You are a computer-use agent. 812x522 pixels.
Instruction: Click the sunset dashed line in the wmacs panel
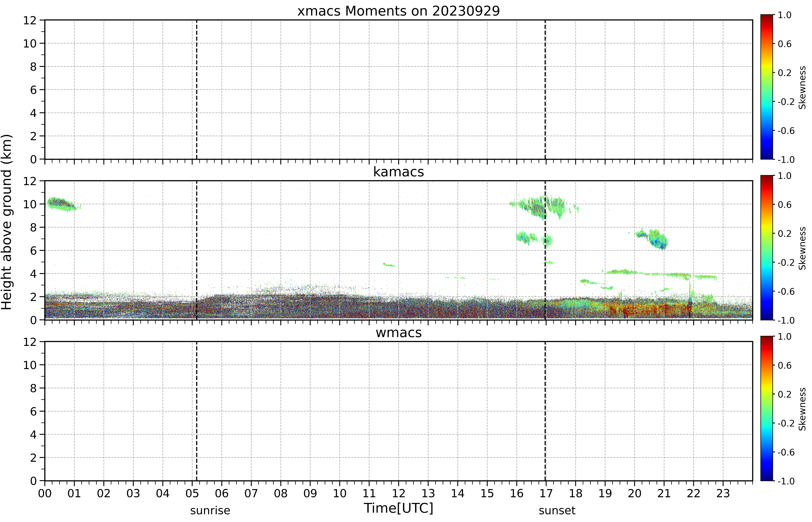coord(545,411)
